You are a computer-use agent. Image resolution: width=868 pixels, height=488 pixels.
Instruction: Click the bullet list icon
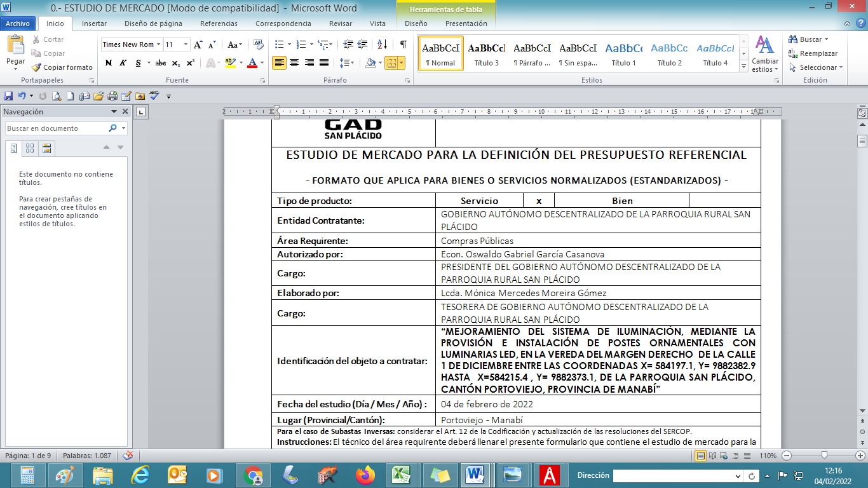coord(278,44)
